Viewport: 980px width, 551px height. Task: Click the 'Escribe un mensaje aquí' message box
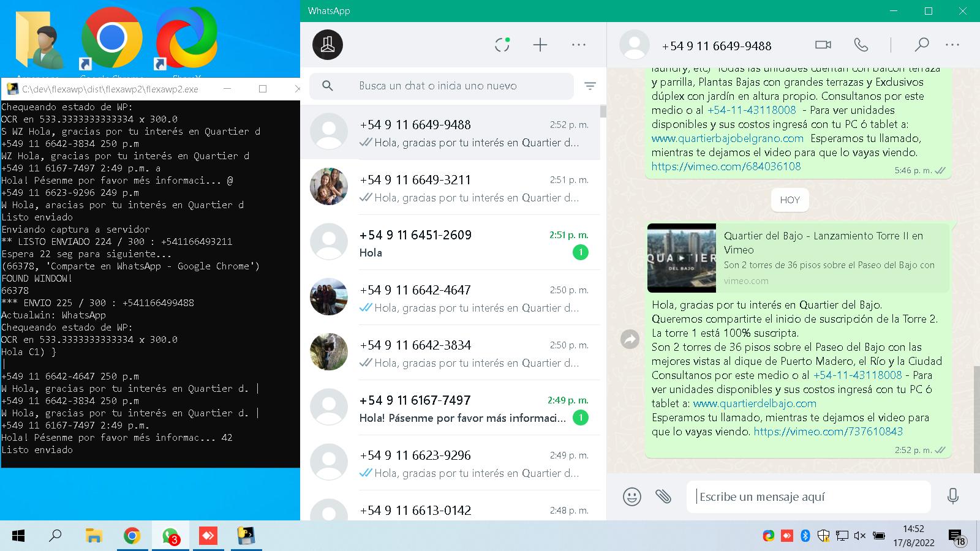coord(809,497)
